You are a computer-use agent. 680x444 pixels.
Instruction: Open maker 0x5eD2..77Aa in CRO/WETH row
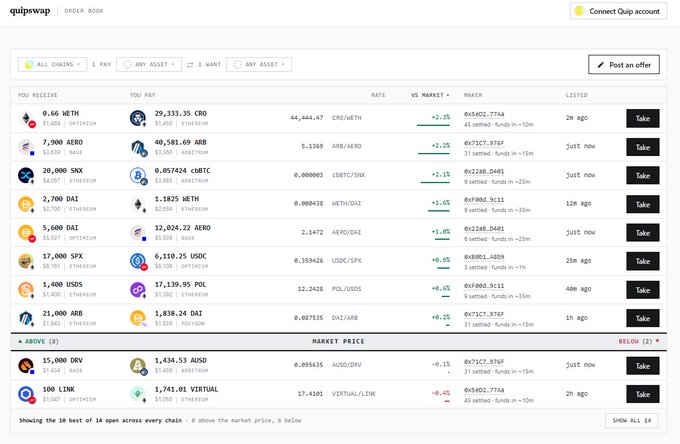pyautogui.click(x=484, y=114)
